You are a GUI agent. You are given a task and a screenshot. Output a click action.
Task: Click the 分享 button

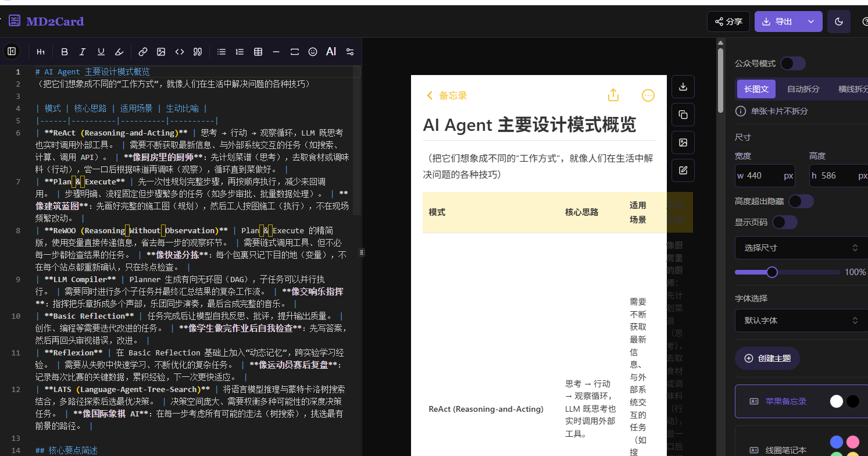(x=728, y=22)
